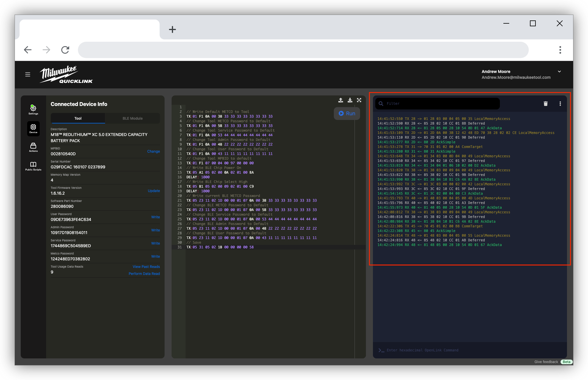Open Actions in the sidebar
This screenshot has width=588, height=380.
click(x=33, y=147)
